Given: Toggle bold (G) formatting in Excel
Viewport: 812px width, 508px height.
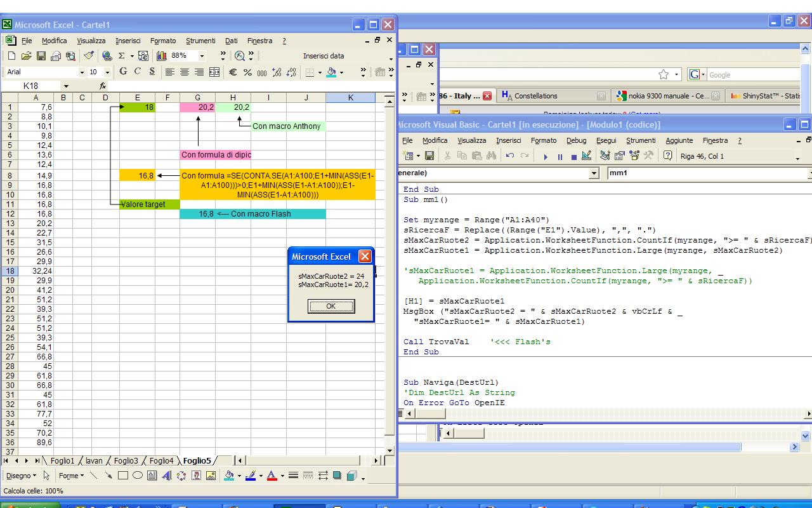Looking at the screenshot, I should tap(123, 72).
